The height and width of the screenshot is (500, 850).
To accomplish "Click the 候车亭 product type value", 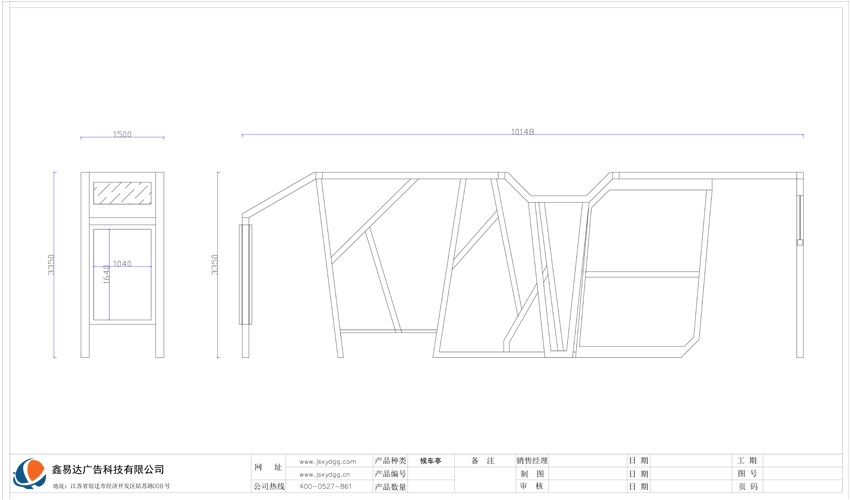I will [430, 461].
